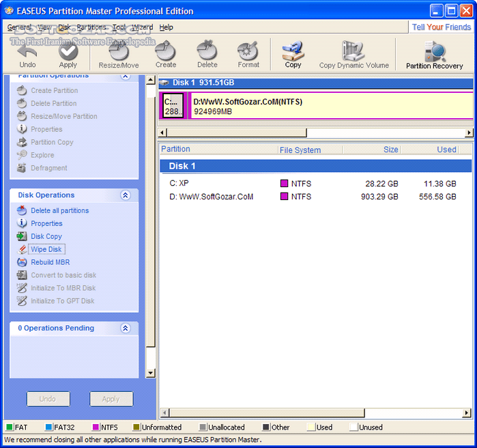Click the sidebar scroll up arrow
The height and width of the screenshot is (448, 477).
tap(151, 80)
